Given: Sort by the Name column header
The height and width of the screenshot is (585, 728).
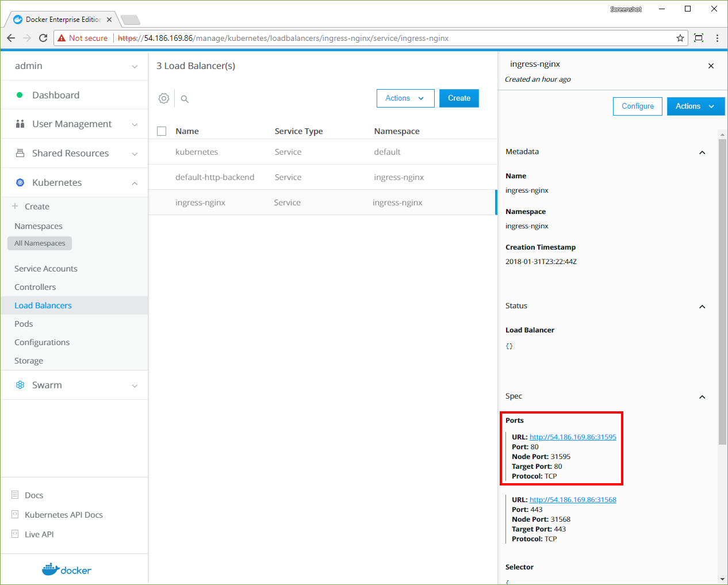Looking at the screenshot, I should tap(187, 131).
